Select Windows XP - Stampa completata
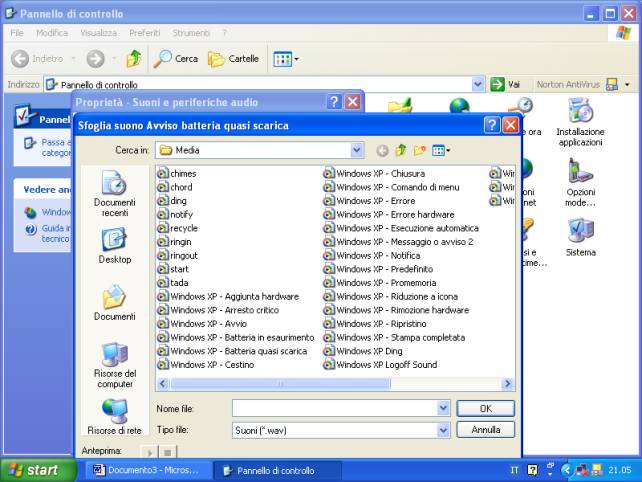 pos(394,337)
